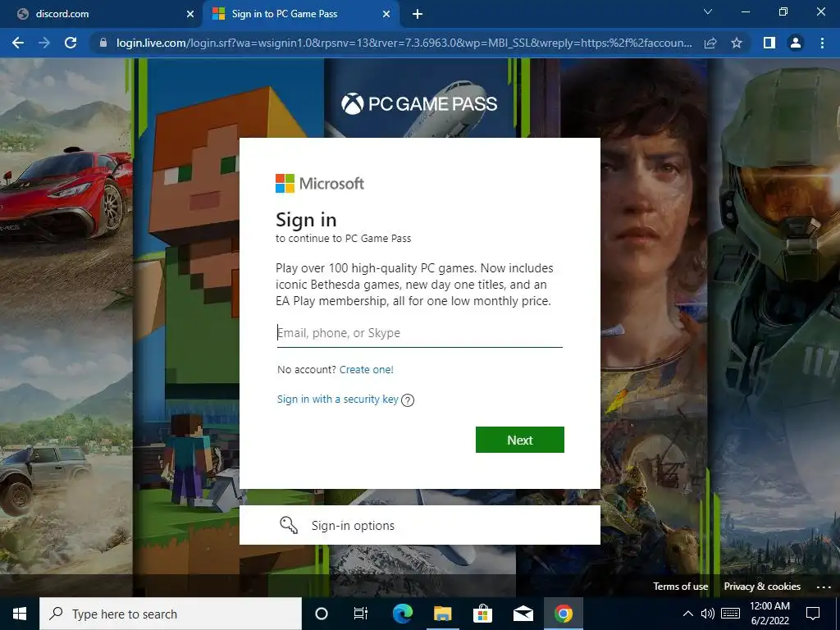Click the Xbox PC Game Pass logo

pos(419,103)
